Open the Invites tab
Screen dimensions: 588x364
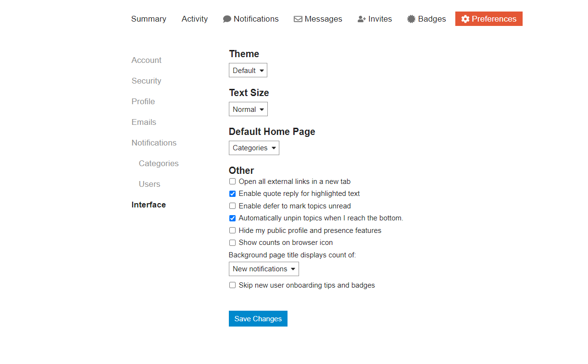(x=375, y=19)
